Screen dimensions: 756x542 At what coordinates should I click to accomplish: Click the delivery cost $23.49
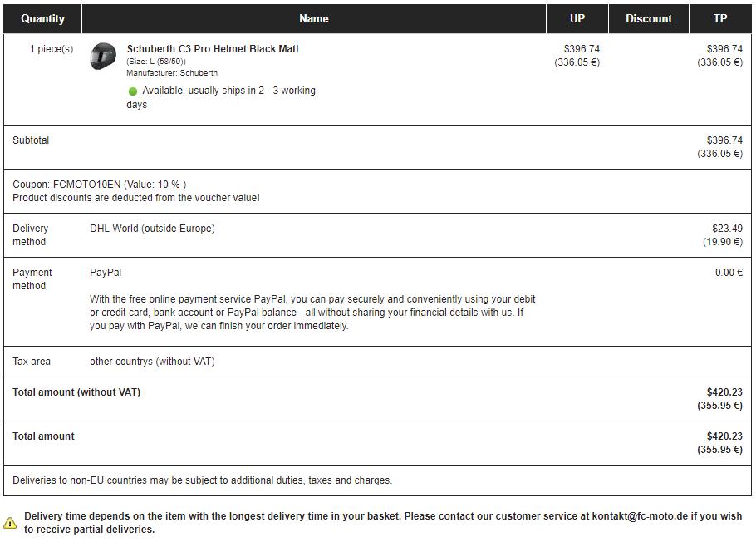click(x=727, y=229)
